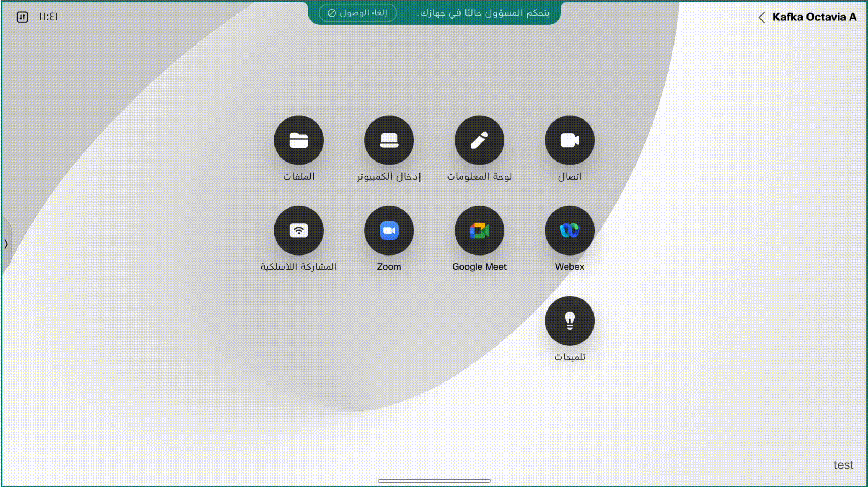Click the admin controlling device banner text

tap(483, 13)
